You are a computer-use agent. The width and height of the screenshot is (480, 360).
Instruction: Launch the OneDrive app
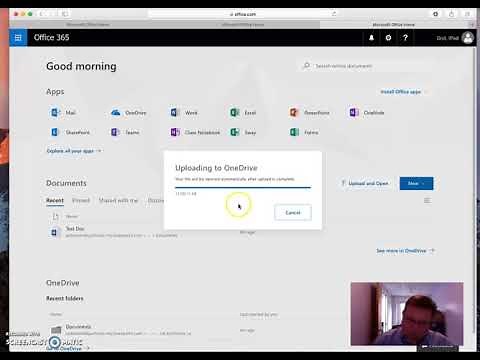(129, 113)
